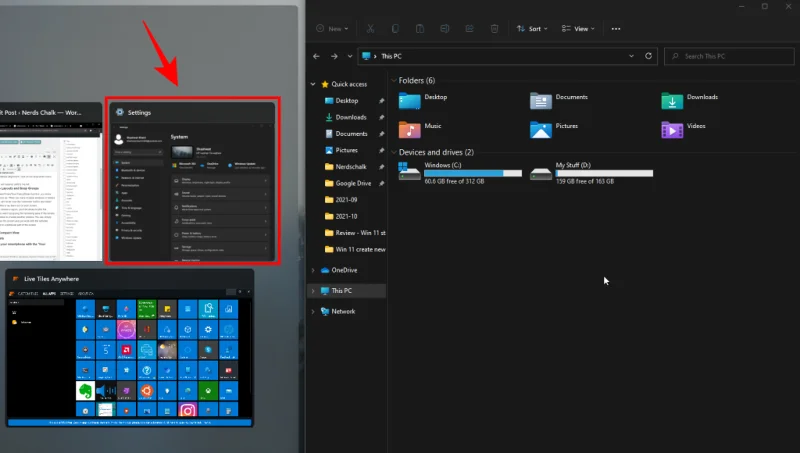Screen dimensions: 800x453
Task: Select Nerdschalk folder in sidebar
Action: 352,166
